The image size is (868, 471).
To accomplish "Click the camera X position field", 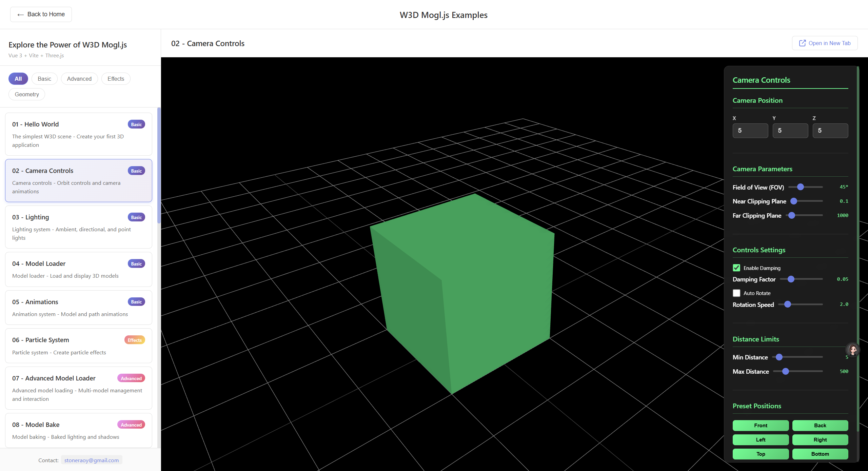I will 750,131.
